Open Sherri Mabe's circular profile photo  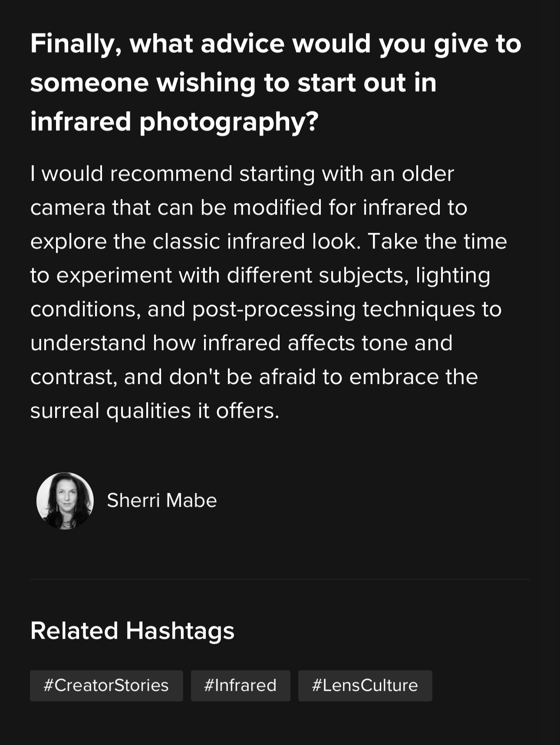point(65,501)
